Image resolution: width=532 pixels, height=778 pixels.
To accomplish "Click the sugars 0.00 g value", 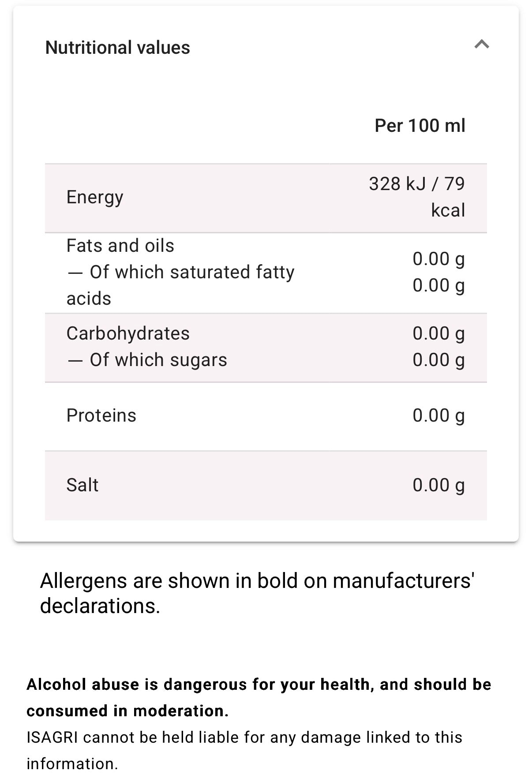I will point(438,360).
